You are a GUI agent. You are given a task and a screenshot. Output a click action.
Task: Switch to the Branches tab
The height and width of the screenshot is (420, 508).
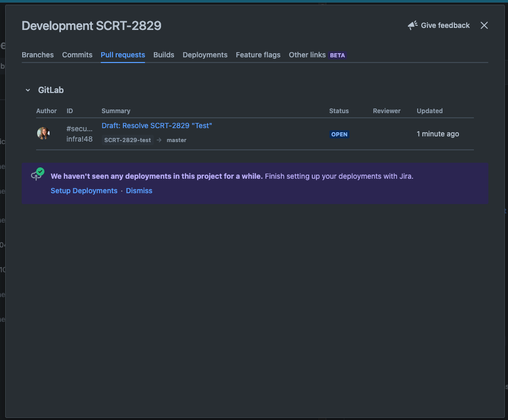[x=38, y=55]
